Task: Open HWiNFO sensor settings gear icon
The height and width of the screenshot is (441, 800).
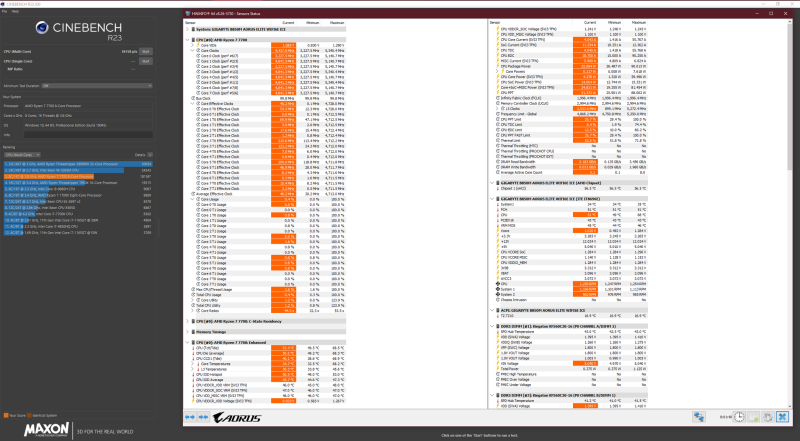Action: point(768,417)
